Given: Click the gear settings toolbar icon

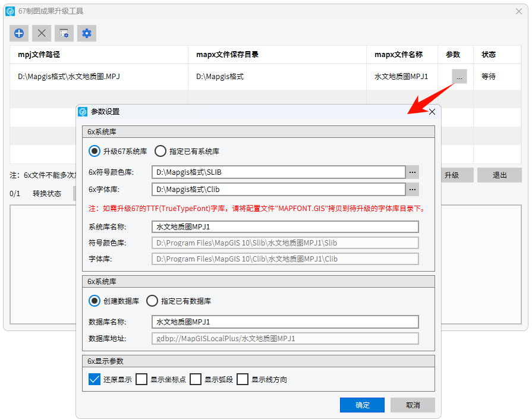Looking at the screenshot, I should (x=87, y=33).
